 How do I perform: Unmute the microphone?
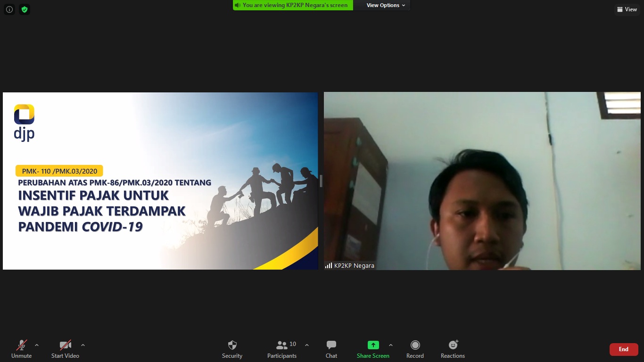click(x=21, y=349)
